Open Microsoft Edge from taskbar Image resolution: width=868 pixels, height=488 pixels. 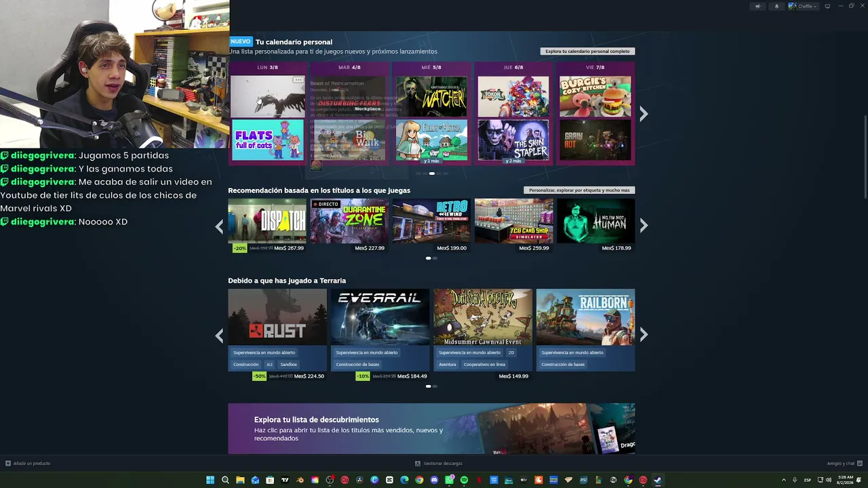coord(404,480)
